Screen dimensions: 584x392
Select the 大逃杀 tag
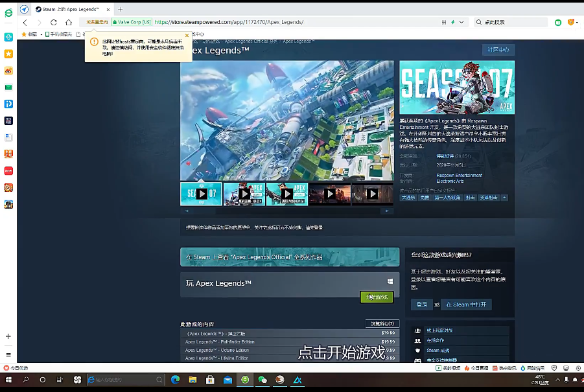408,198
